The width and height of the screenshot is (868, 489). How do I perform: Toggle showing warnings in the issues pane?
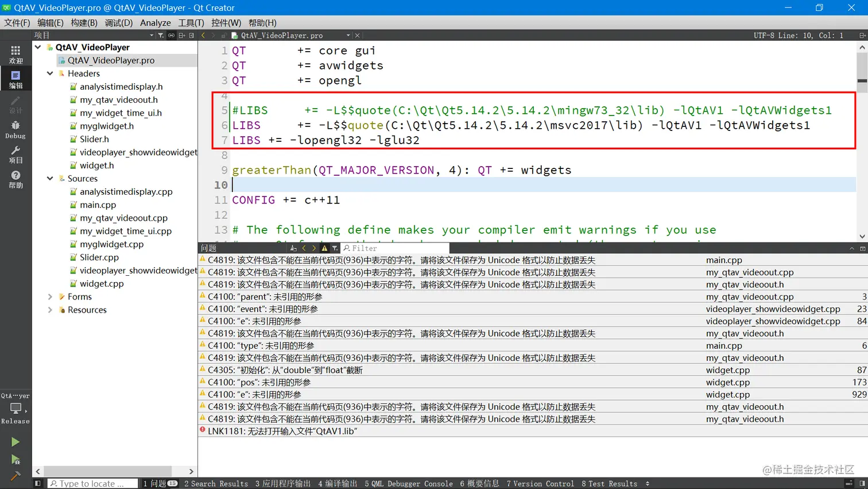click(x=324, y=248)
